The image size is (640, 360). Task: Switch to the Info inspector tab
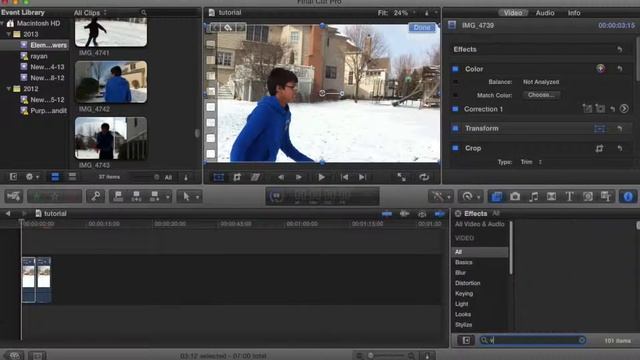[574, 13]
